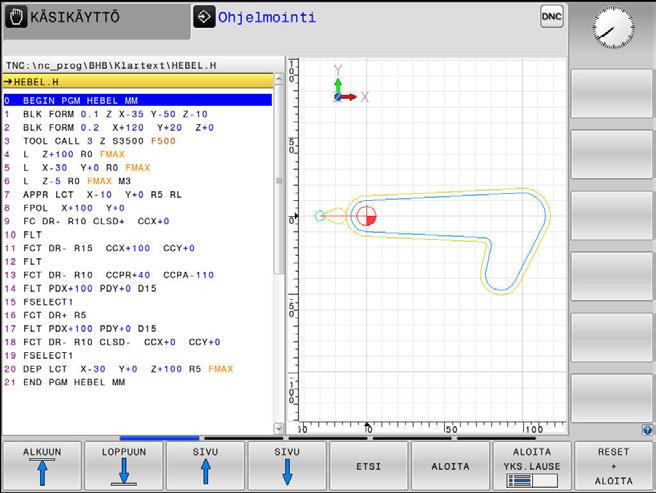Select line 19 FSELECT1

[x=138, y=355]
